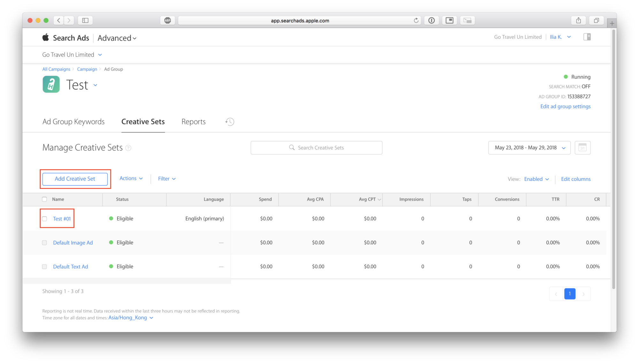The width and height of the screenshot is (639, 364).
Task: Click the help icon beside Manage Creative Sets
Action: (128, 148)
